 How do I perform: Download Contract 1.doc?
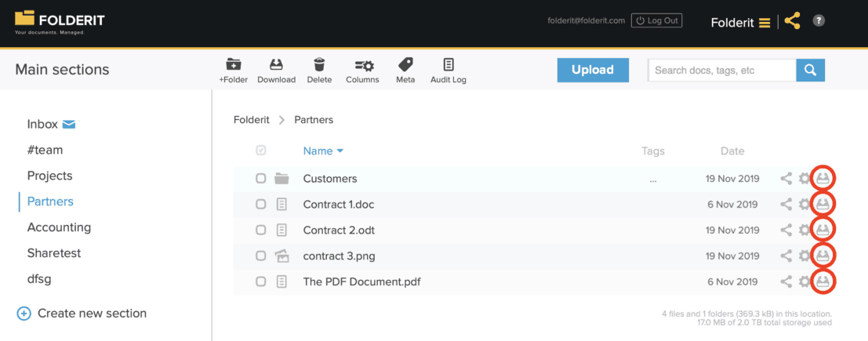pyautogui.click(x=823, y=205)
